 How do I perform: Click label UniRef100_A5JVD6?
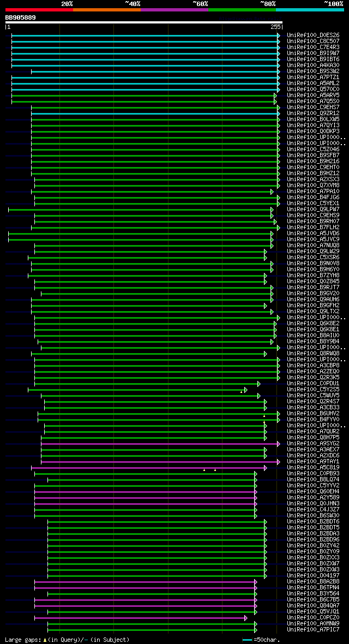(313, 233)
